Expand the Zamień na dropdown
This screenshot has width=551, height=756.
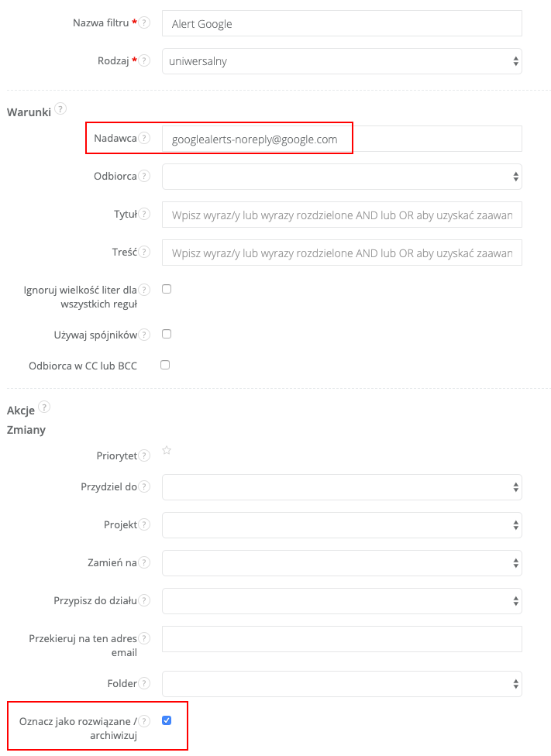[342, 563]
